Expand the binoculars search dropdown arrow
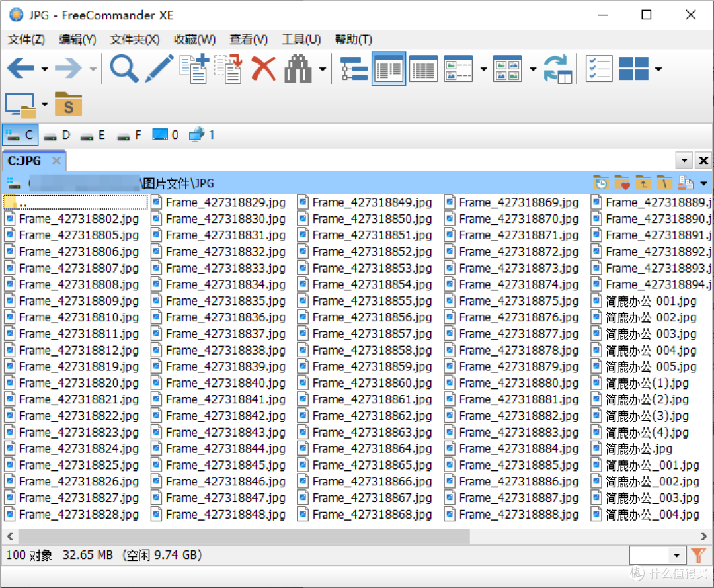Viewport: 714px width, 588px height. [x=323, y=69]
